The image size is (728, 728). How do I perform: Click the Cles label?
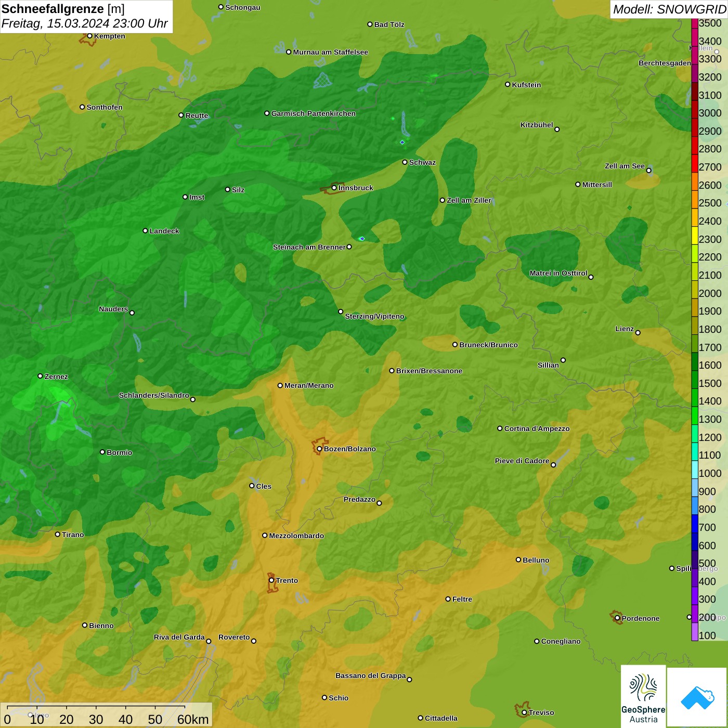(264, 486)
